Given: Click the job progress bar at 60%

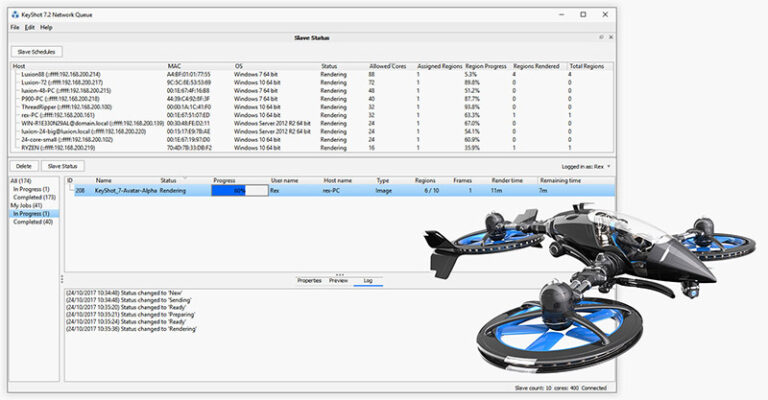Looking at the screenshot, I should coord(240,191).
